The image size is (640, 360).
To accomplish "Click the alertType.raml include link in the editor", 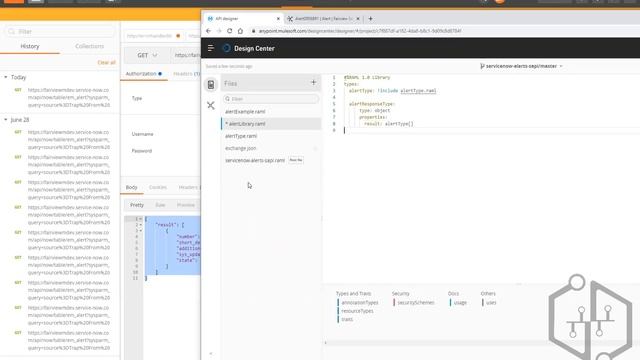I will pyautogui.click(x=418, y=91).
